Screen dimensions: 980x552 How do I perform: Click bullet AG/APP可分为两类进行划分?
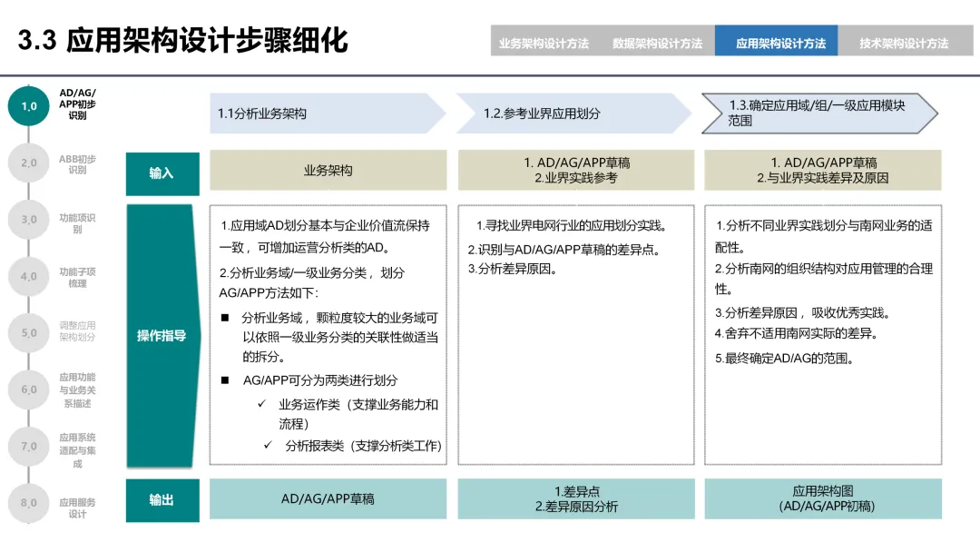point(320,380)
